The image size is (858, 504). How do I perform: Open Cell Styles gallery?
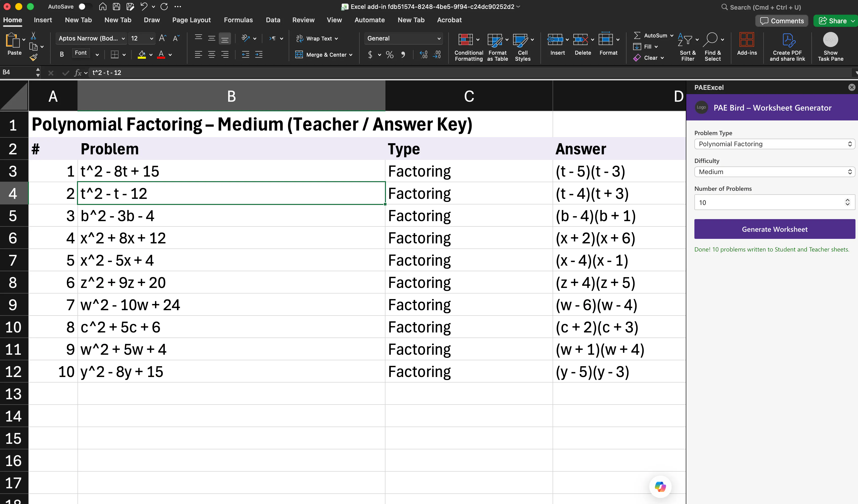pos(523,47)
